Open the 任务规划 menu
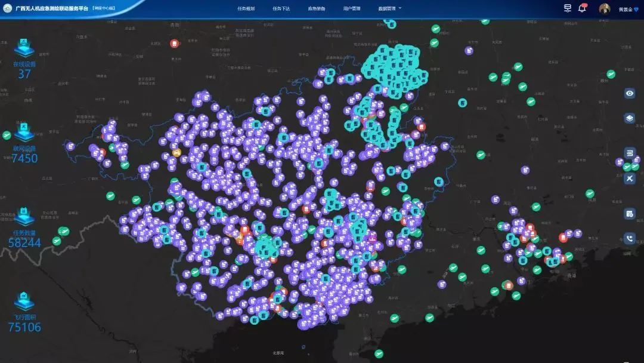Screen dimensions: 644x363 (246, 9)
